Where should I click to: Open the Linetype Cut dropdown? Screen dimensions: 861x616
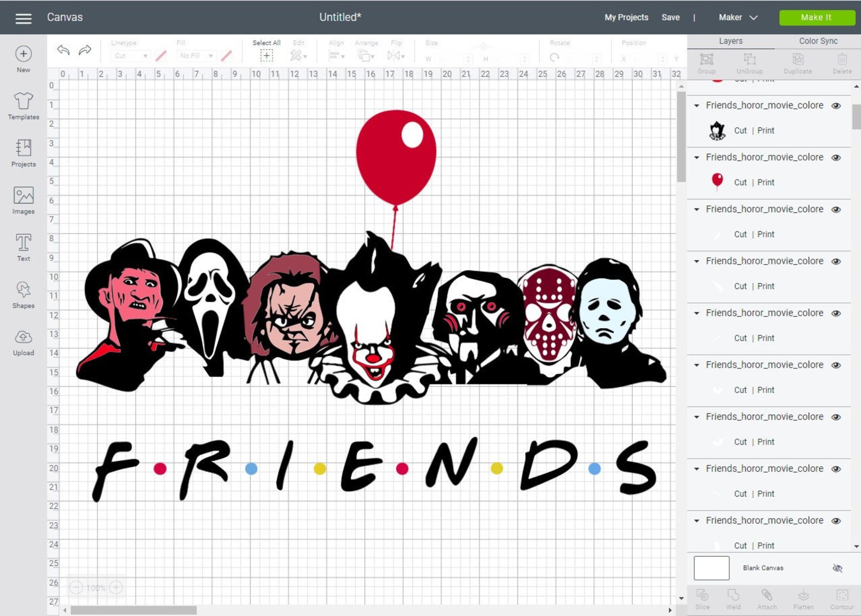131,56
